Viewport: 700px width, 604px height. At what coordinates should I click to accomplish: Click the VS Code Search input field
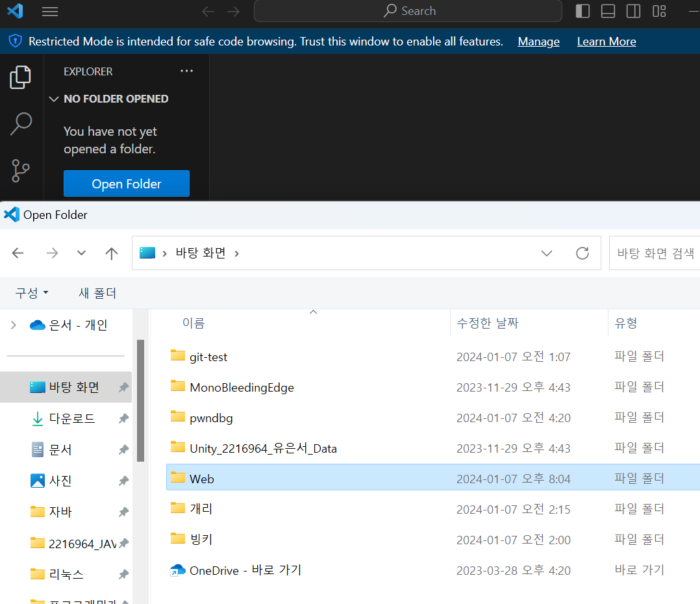(x=408, y=11)
